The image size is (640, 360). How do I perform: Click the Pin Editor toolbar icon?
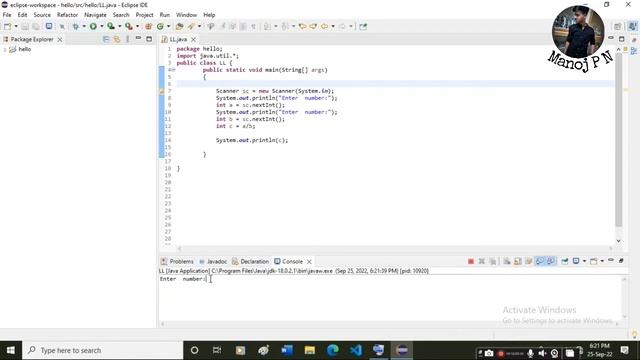(363, 27)
